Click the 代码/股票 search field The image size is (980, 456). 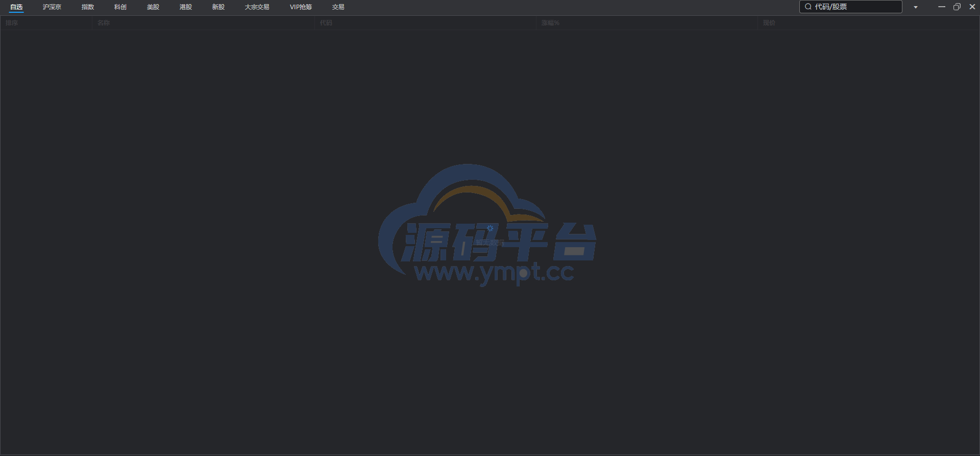(x=851, y=7)
